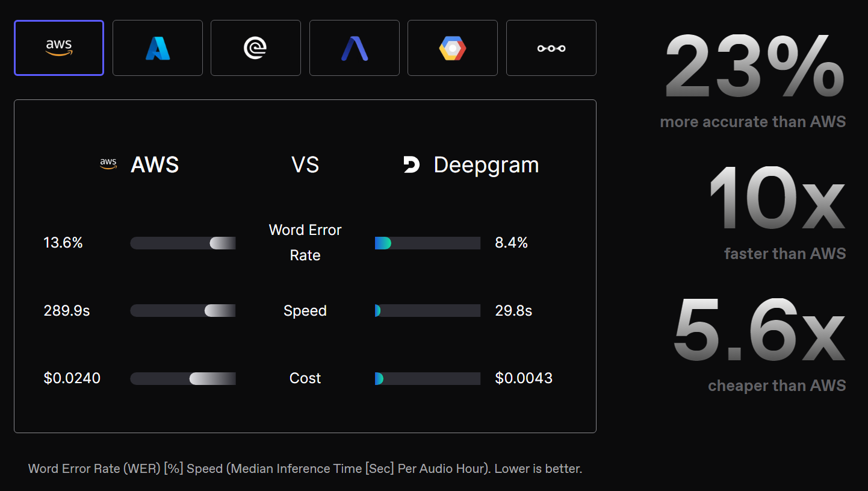868x491 pixels.
Task: Click the Deepgram logo icon in comparison header
Action: (411, 164)
